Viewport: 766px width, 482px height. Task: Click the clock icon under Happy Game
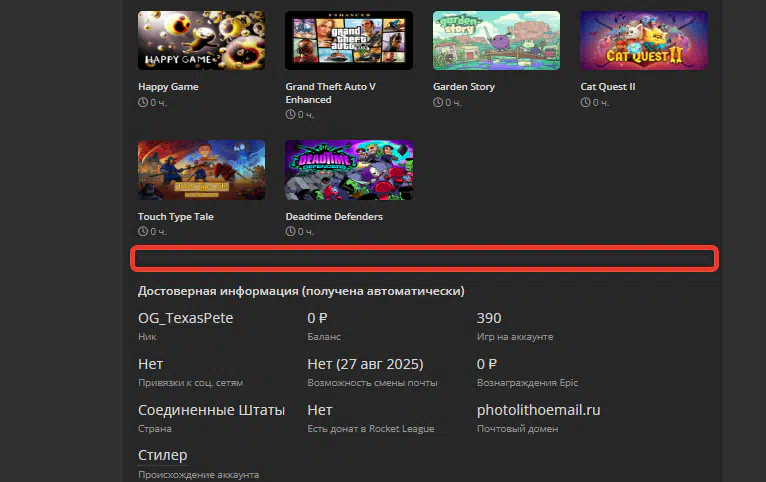[x=143, y=103]
